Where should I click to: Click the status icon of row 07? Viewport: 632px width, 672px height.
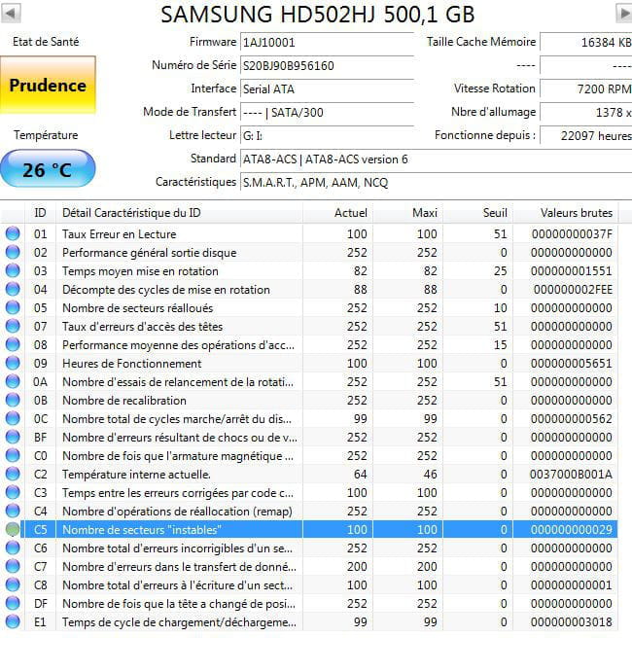[13, 326]
